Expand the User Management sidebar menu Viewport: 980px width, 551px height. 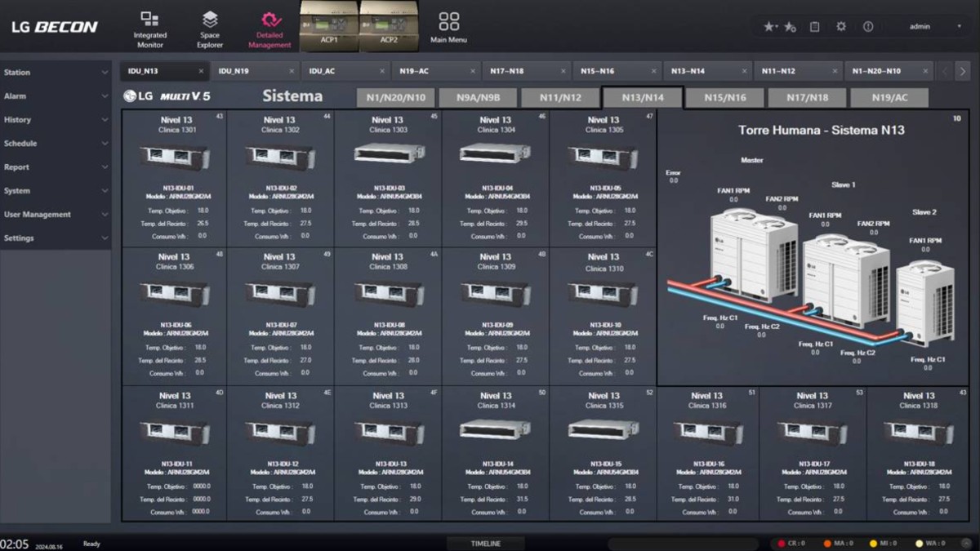56,215
